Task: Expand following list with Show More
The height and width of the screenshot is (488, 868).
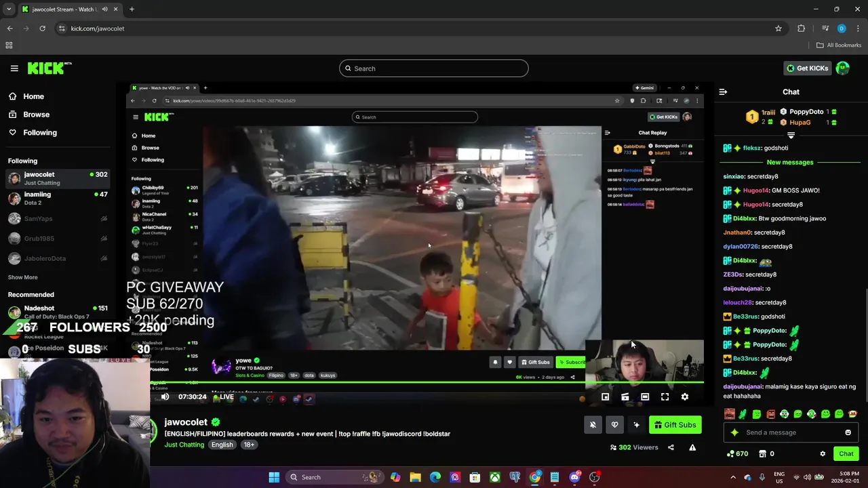Action: tap(22, 277)
